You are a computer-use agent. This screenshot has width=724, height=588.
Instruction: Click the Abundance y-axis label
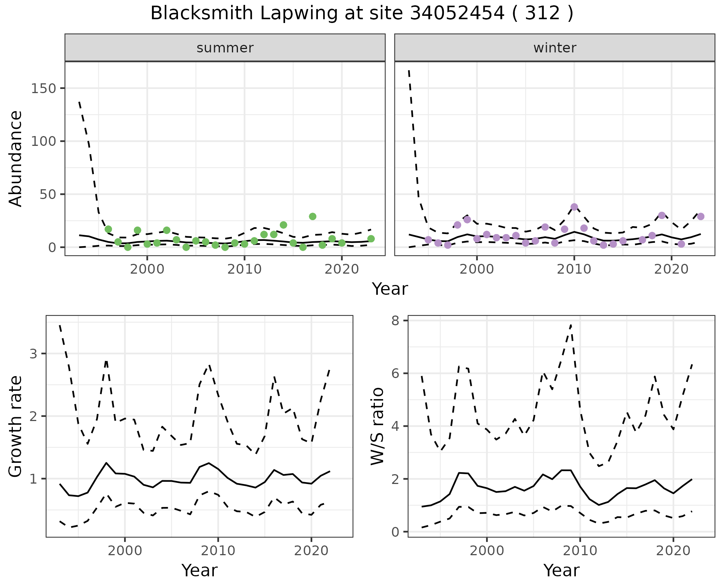(16, 159)
